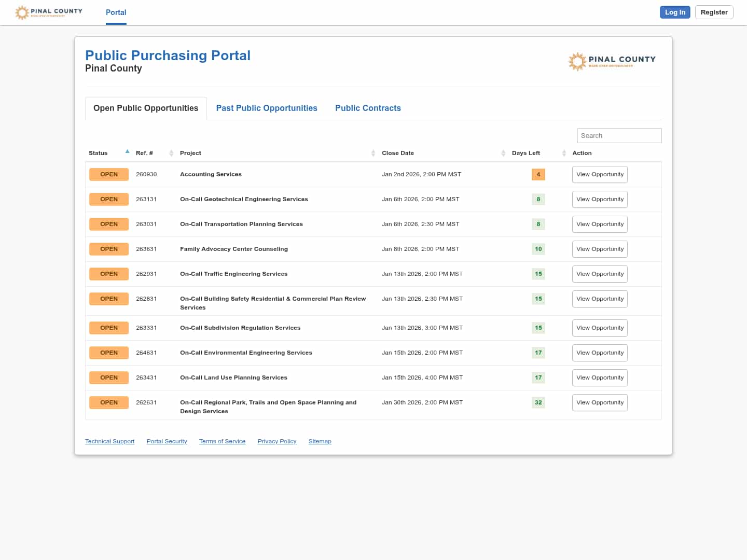Screen dimensions: 747x560
Task: Click the large Pinal County portal logo
Action: tap(612, 61)
